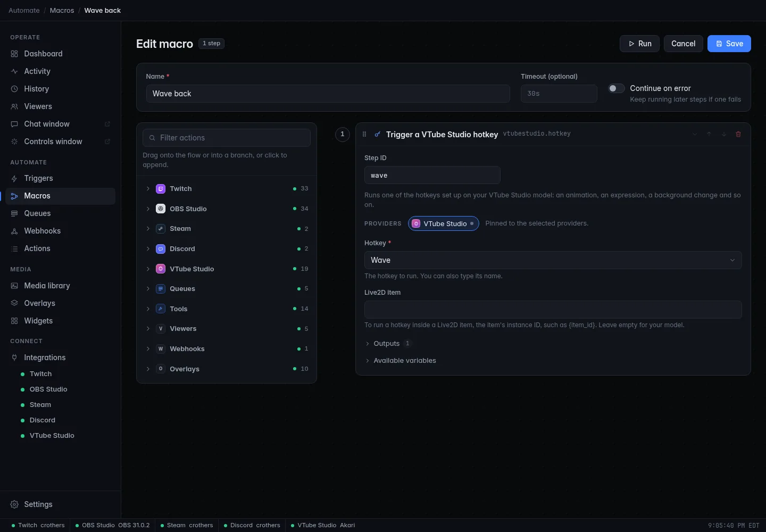The width and height of the screenshot is (766, 532).
Task: Toggle the VTube Studio provider chip
Action: 444,223
